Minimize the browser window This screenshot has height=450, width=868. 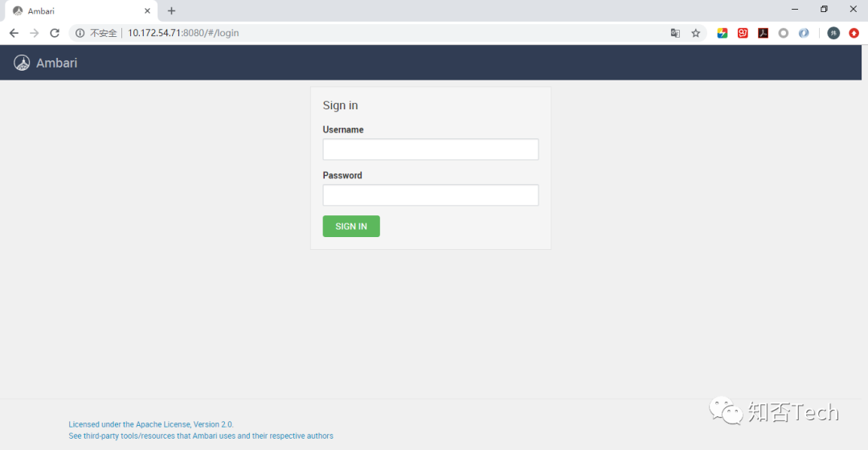point(795,9)
